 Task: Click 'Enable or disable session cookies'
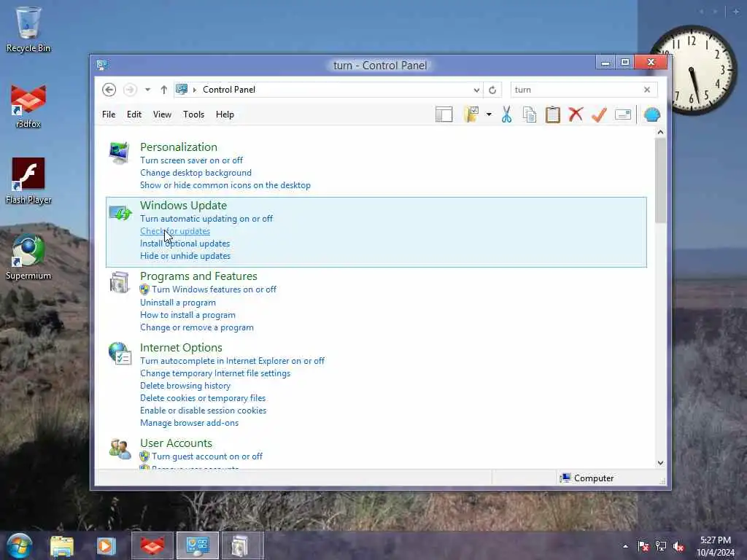[204, 411]
